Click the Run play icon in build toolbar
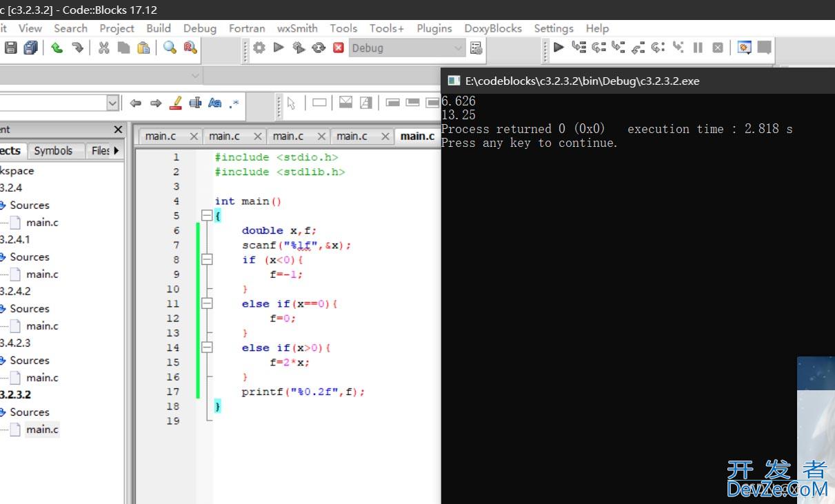 click(279, 48)
